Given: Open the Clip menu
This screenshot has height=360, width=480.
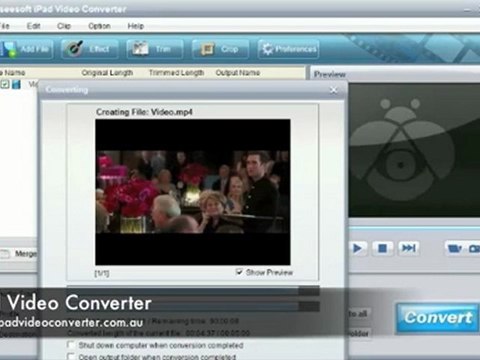Looking at the screenshot, I should click(64, 26).
